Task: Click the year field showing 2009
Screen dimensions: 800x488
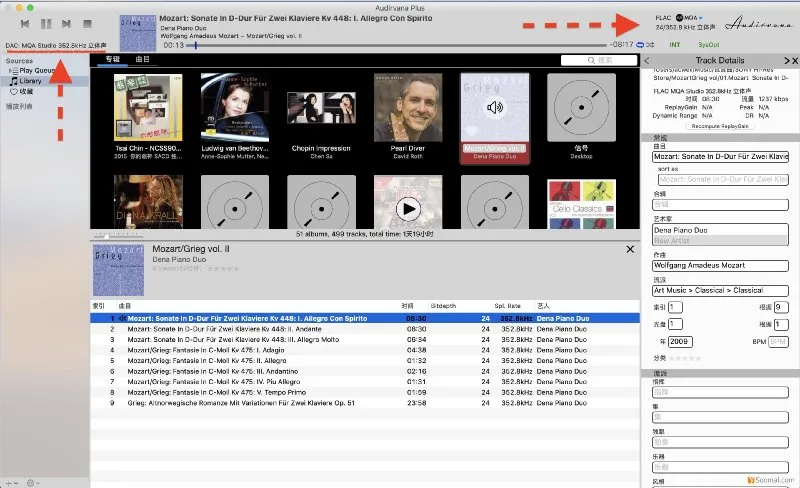Action: (x=680, y=341)
